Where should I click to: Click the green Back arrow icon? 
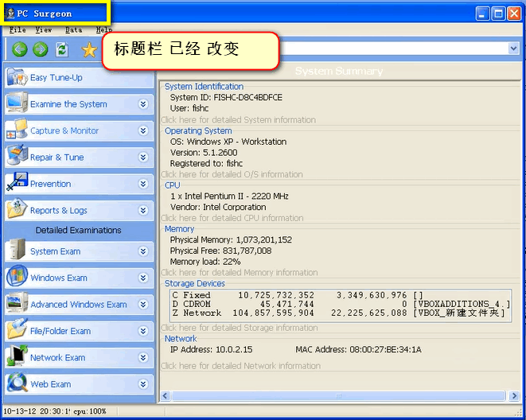coord(20,49)
